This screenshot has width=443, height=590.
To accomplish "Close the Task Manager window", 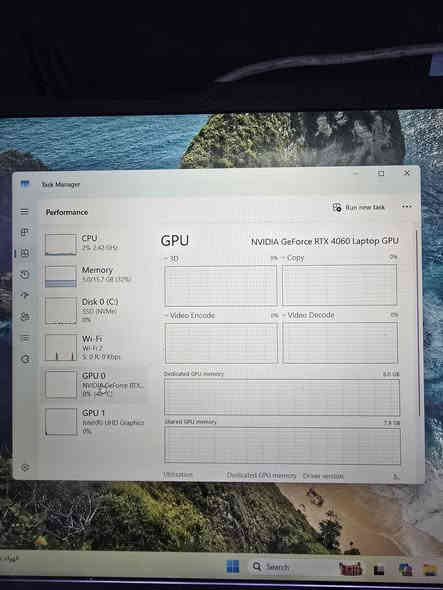I will [x=407, y=173].
